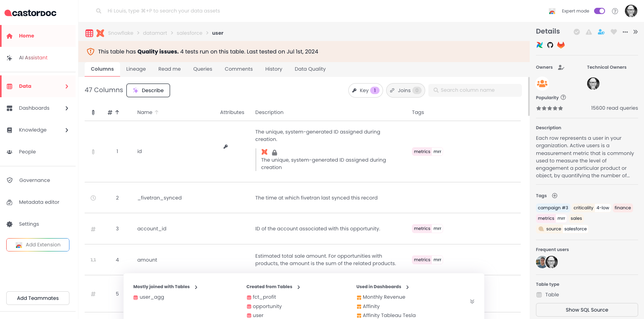Collapse the bottom relations panel with double chevron
Screen dimensions: 644x319
tap(472, 301)
